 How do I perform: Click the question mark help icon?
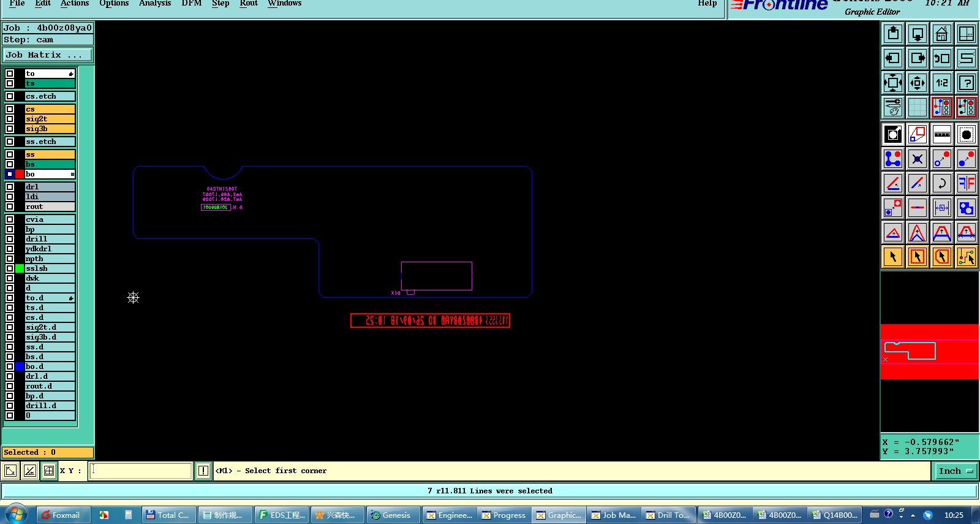tap(967, 83)
